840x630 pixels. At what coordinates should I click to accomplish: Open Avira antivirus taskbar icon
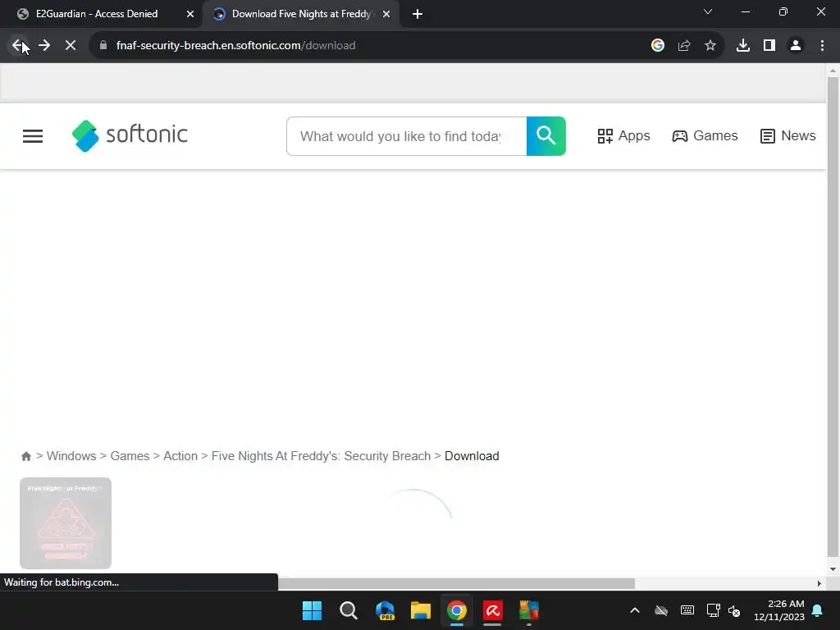click(493, 610)
